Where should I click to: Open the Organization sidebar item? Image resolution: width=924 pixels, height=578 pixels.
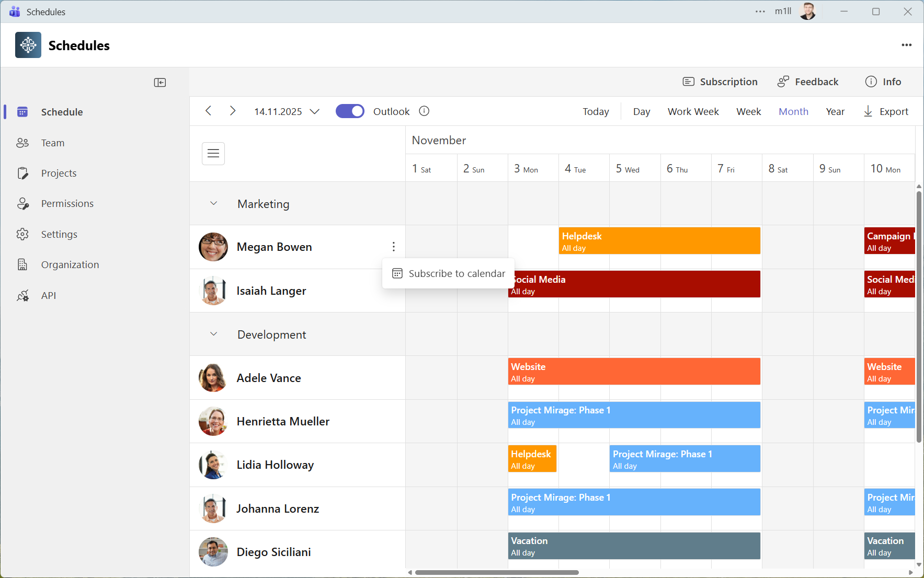[70, 265]
